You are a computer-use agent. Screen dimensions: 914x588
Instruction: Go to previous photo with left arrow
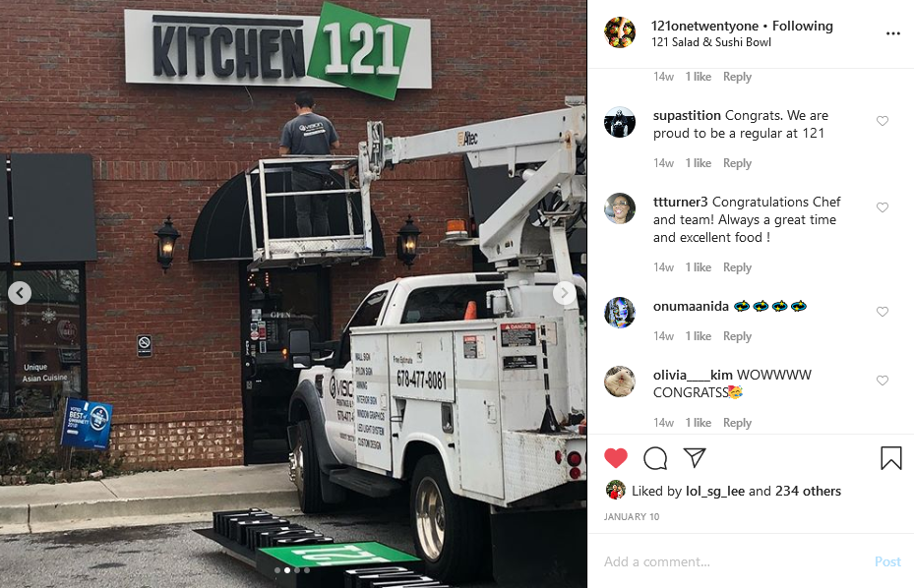(20, 293)
